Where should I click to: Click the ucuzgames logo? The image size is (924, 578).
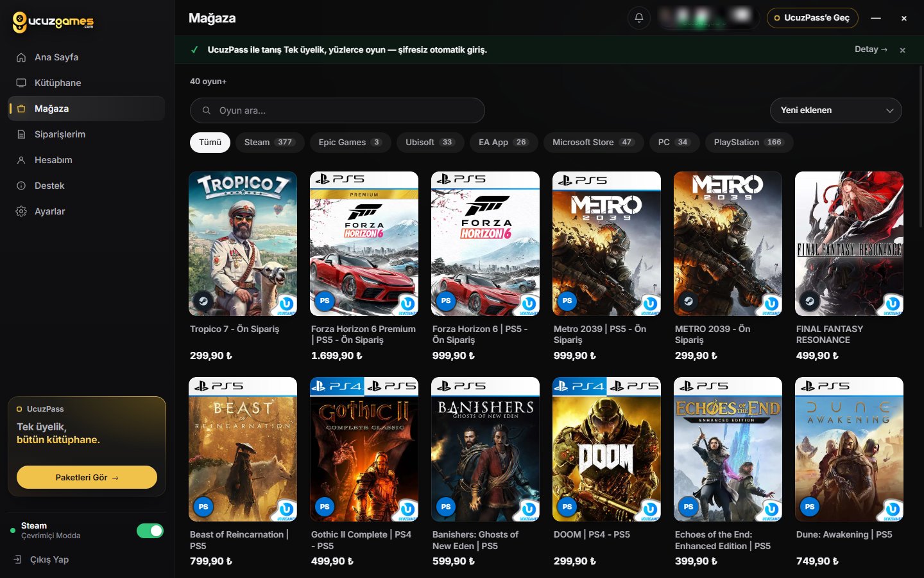[x=53, y=22]
